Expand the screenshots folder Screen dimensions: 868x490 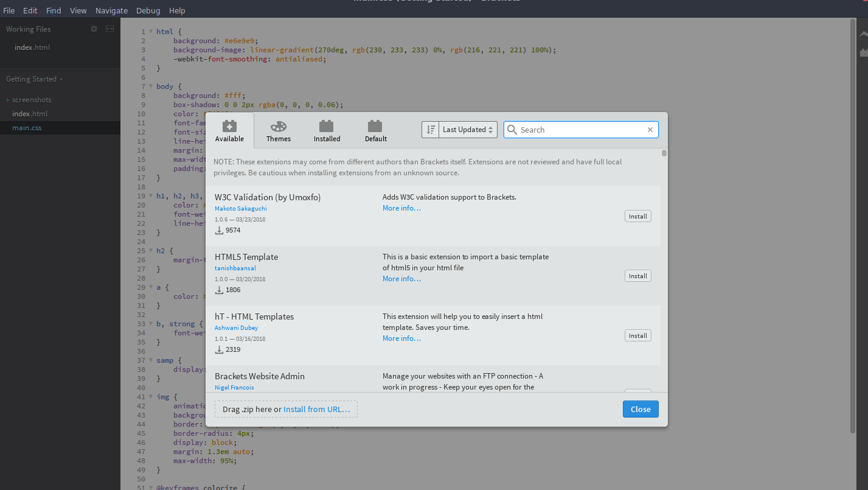[x=9, y=100]
